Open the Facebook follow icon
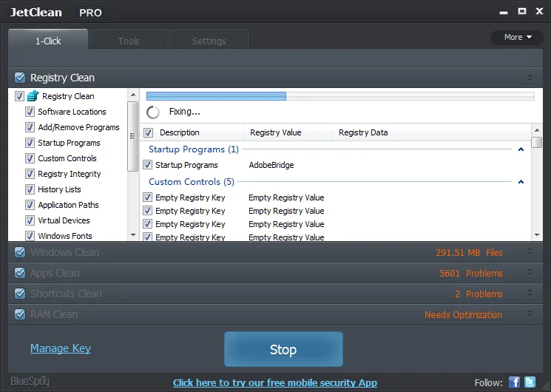 pos(514,382)
